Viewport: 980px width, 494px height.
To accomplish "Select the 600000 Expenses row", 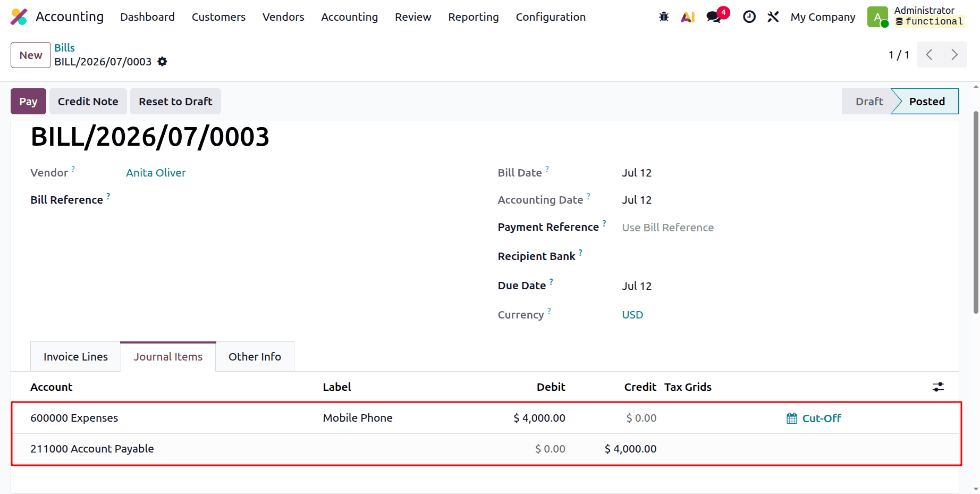I will click(x=486, y=418).
